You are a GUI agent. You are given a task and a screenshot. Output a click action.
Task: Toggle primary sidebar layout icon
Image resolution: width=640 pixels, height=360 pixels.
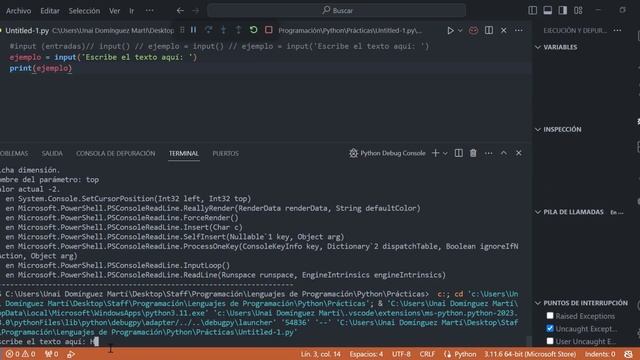click(x=532, y=11)
